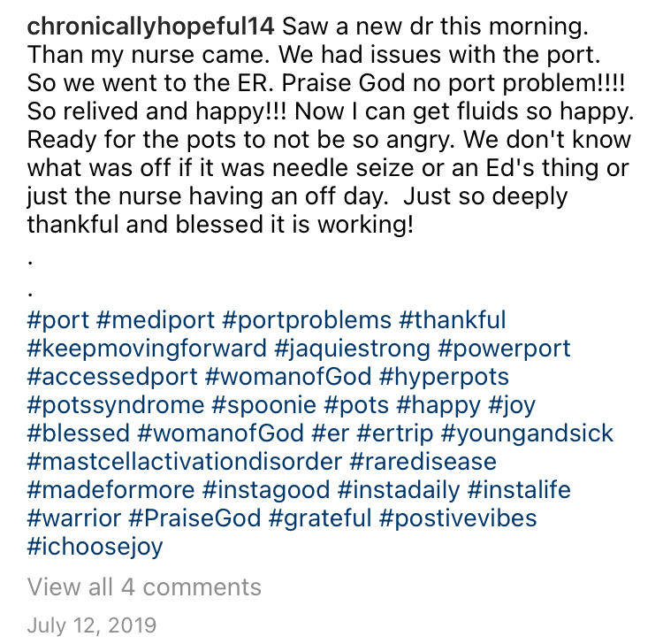Tap the #port hashtag
This screenshot has width=663, height=644.
pos(58,320)
